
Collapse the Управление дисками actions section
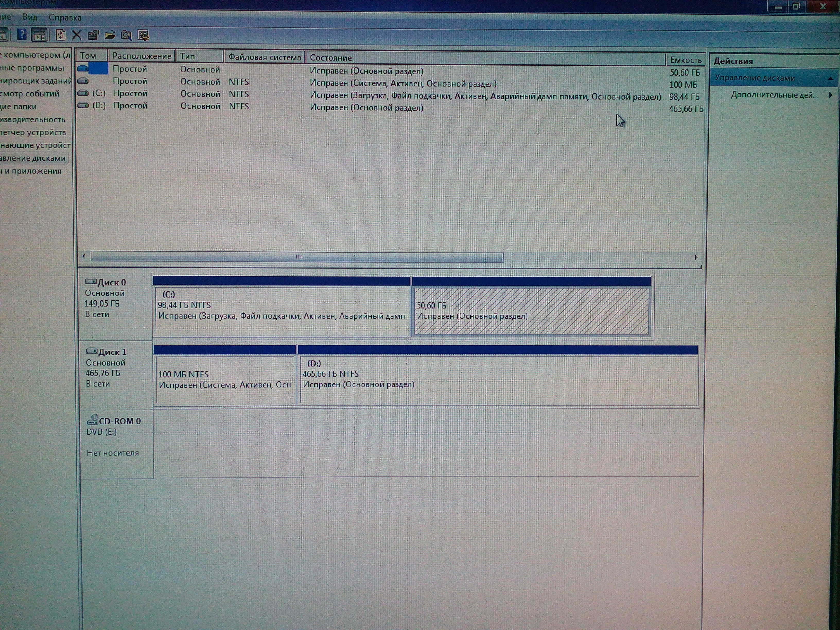click(830, 78)
